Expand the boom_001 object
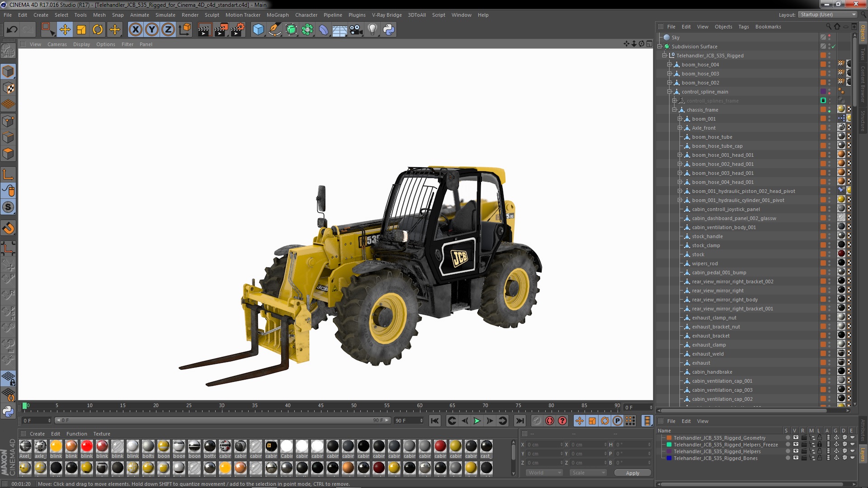The image size is (868, 488). [x=679, y=119]
